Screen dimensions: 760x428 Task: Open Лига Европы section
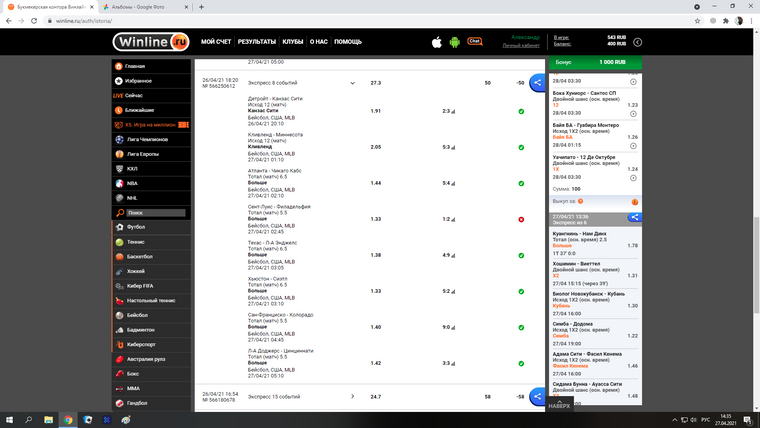[x=151, y=154]
